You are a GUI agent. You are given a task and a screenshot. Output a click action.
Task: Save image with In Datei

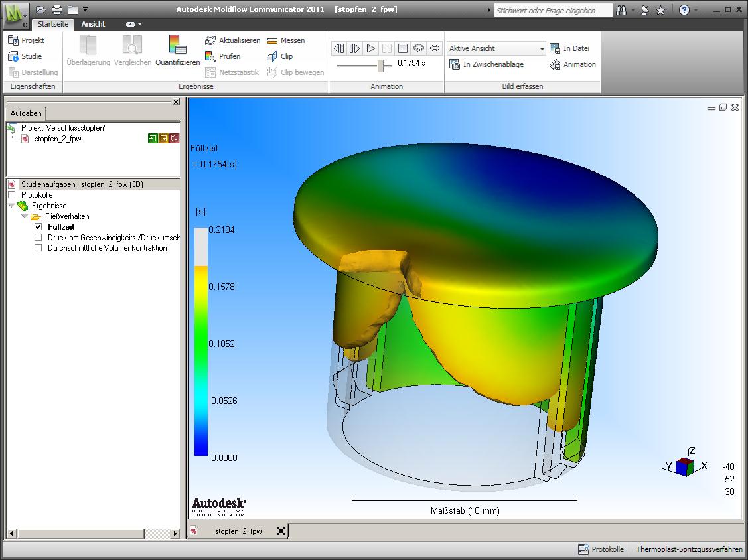[569, 48]
